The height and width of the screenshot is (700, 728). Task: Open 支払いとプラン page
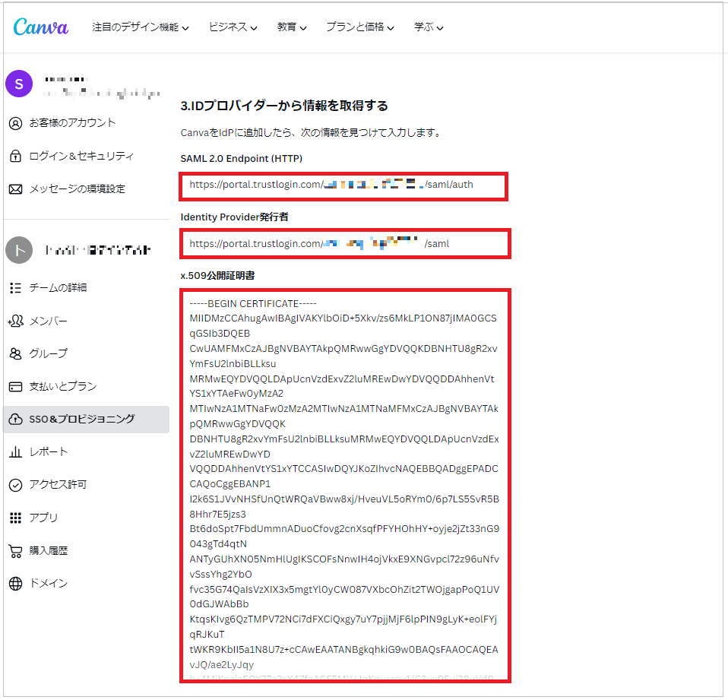click(63, 386)
